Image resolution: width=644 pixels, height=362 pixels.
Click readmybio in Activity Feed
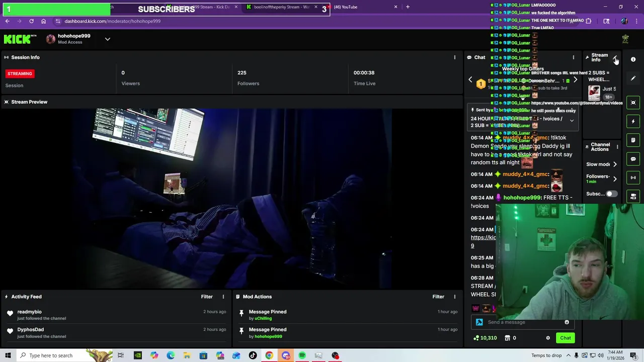[29, 312]
